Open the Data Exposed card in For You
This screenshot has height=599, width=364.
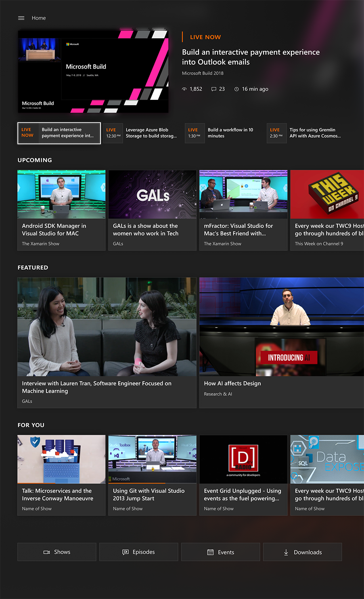coord(327,475)
